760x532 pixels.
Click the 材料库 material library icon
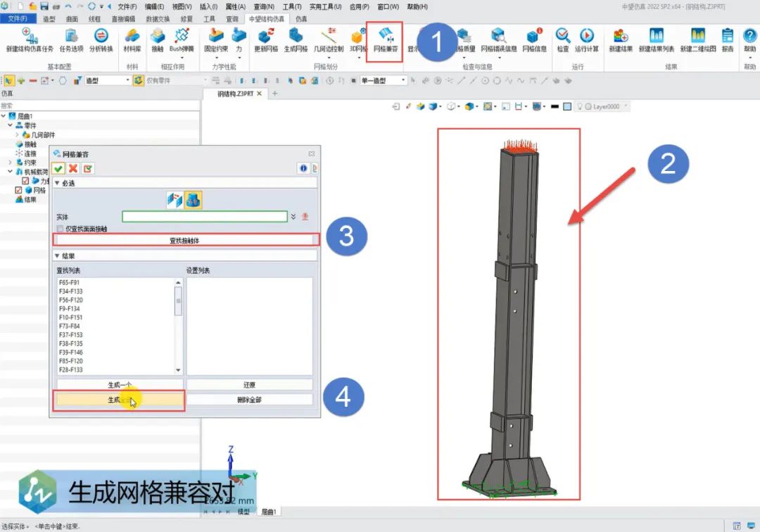[x=132, y=40]
